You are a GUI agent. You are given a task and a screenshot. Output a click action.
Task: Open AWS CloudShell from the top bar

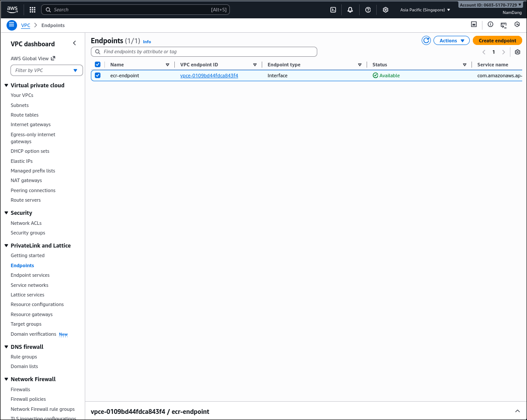coord(333,9)
